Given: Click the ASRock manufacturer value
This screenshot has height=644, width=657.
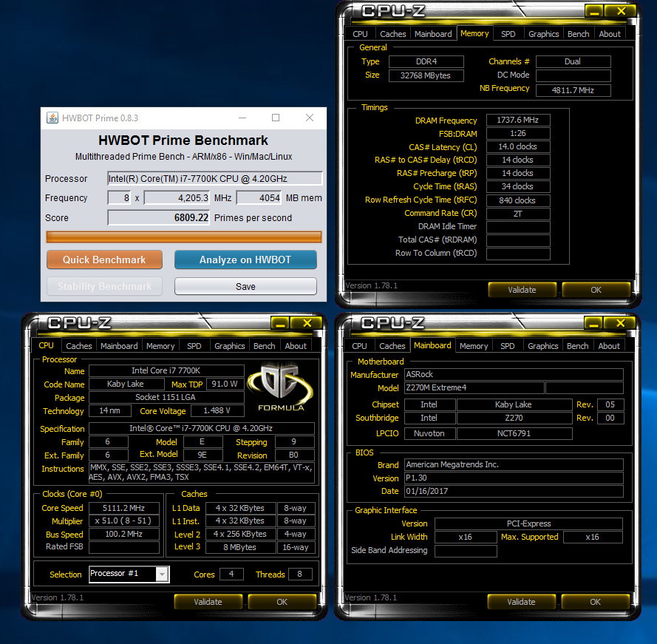Looking at the screenshot, I should [x=514, y=374].
